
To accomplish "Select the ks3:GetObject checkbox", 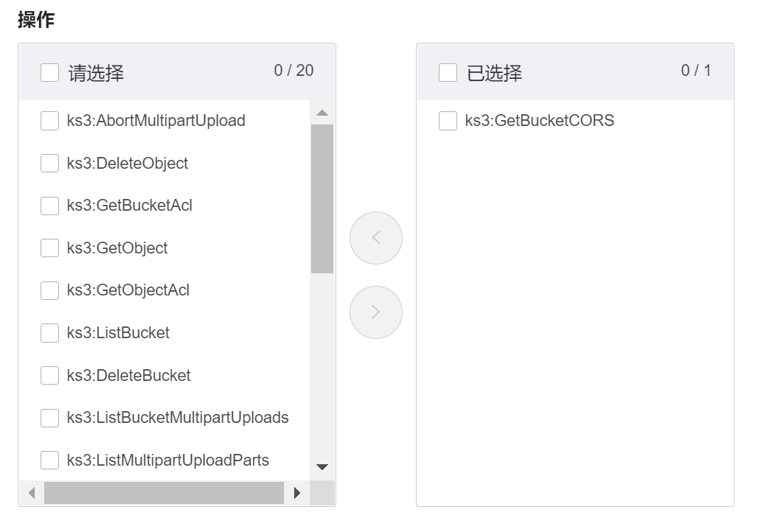I will pyautogui.click(x=49, y=248).
